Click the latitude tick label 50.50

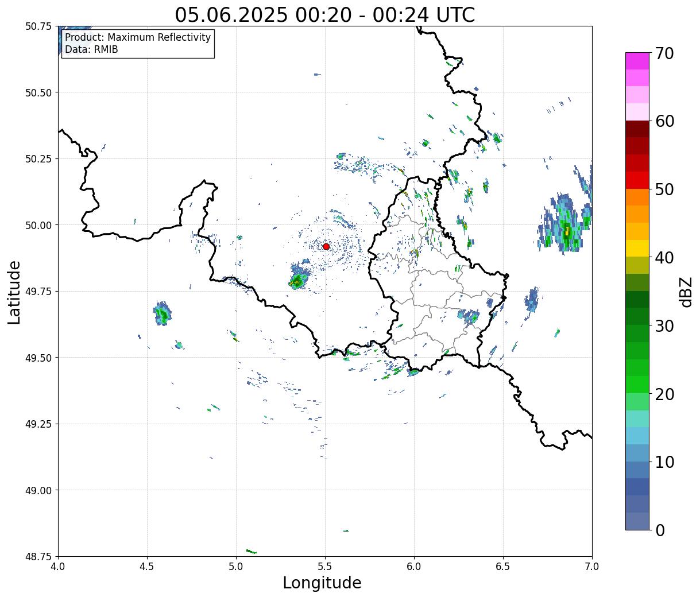38,92
